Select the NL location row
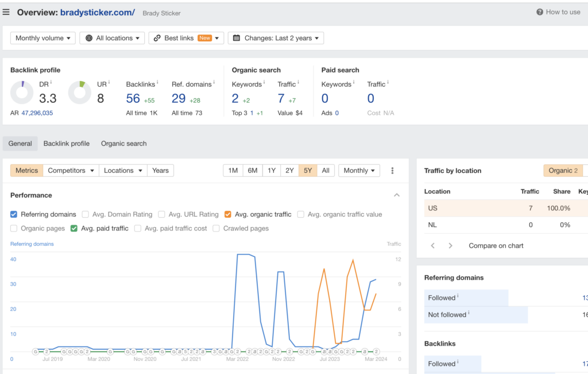This screenshot has width=588, height=374. (x=506, y=225)
